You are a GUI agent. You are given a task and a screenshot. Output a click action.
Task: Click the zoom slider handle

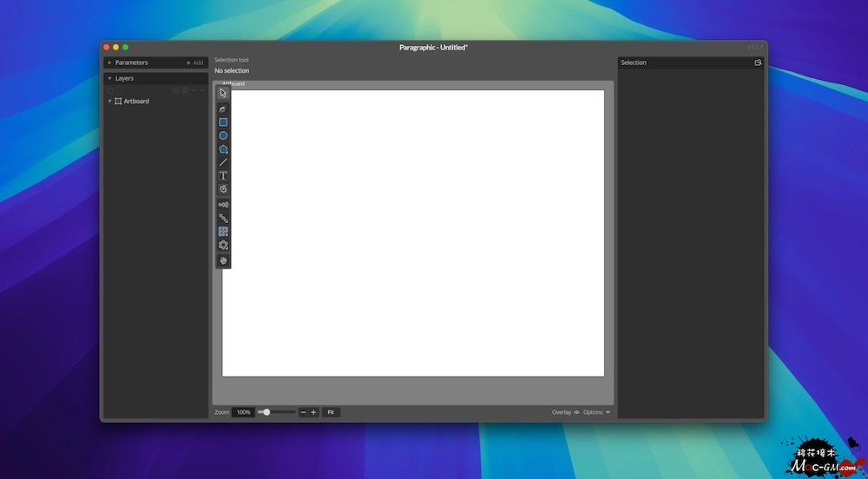tap(266, 412)
